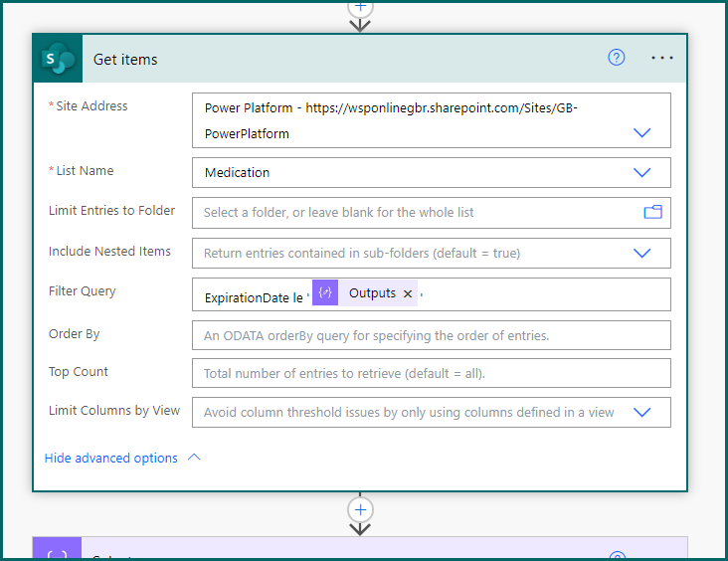Click the ExpirationDate le query text
Image resolution: width=728 pixels, height=561 pixels.
(254, 297)
